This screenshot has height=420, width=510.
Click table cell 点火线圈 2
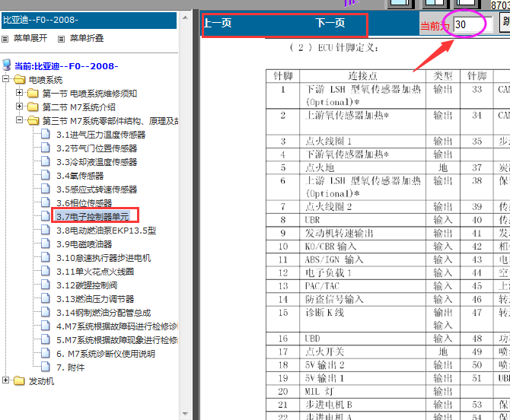[362, 207]
